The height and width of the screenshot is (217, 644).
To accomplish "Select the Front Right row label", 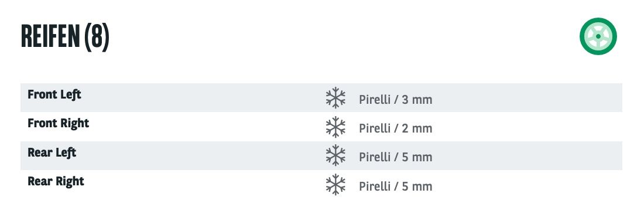I will (59, 124).
